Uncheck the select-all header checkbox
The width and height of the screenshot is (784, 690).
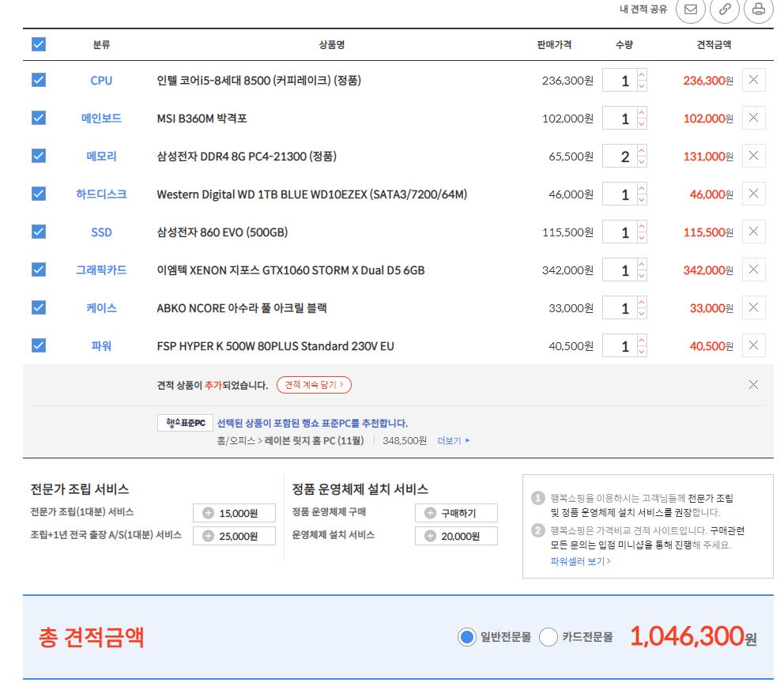pos(39,45)
